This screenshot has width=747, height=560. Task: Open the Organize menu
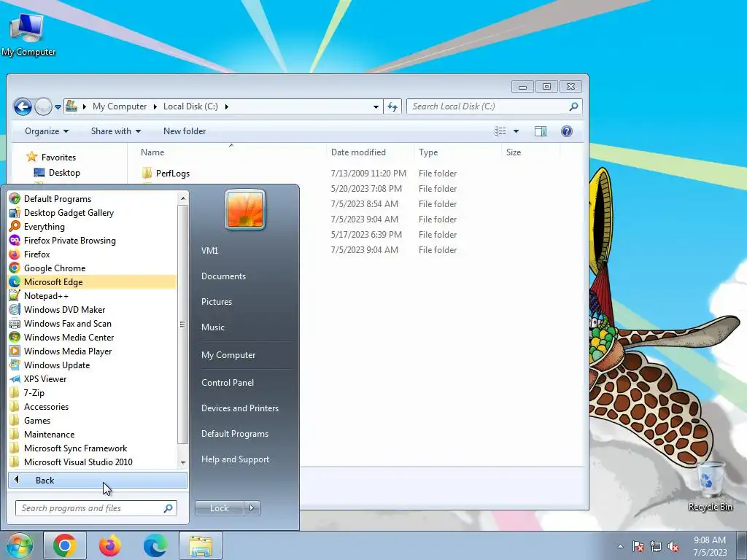tap(47, 131)
